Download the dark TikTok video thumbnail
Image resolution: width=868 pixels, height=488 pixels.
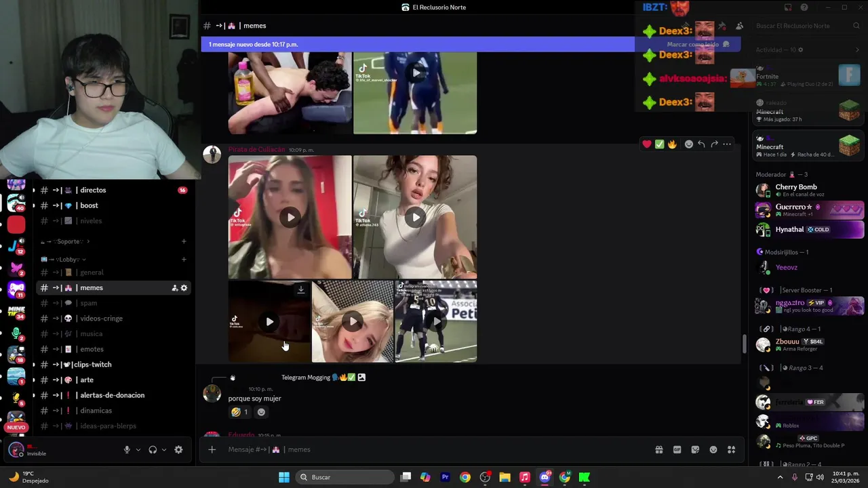(x=301, y=289)
